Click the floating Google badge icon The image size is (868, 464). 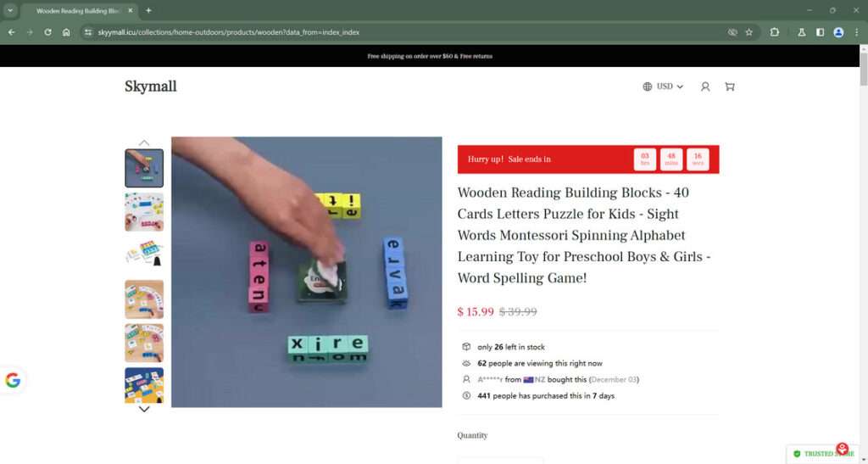[13, 380]
